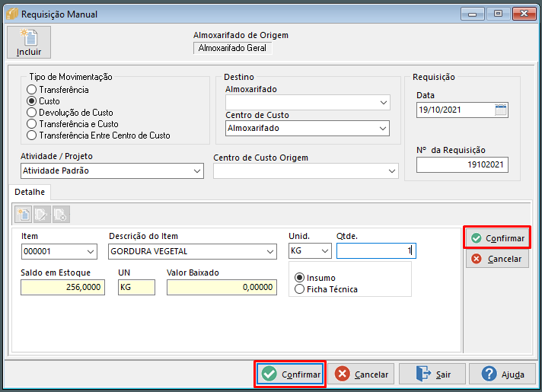
Task: Click the Requisição Manual title bar icon
Action: tap(11, 14)
